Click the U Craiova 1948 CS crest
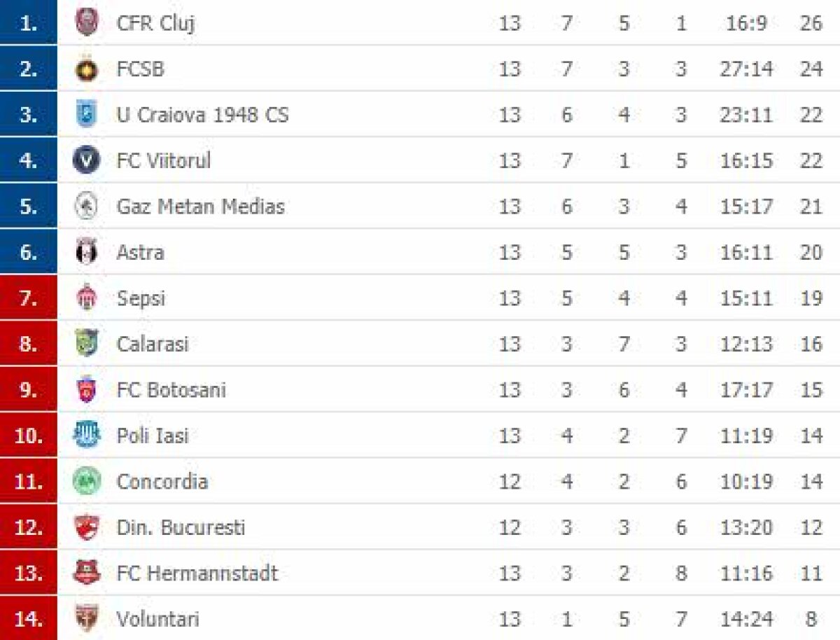The height and width of the screenshot is (640, 840). pyautogui.click(x=86, y=115)
